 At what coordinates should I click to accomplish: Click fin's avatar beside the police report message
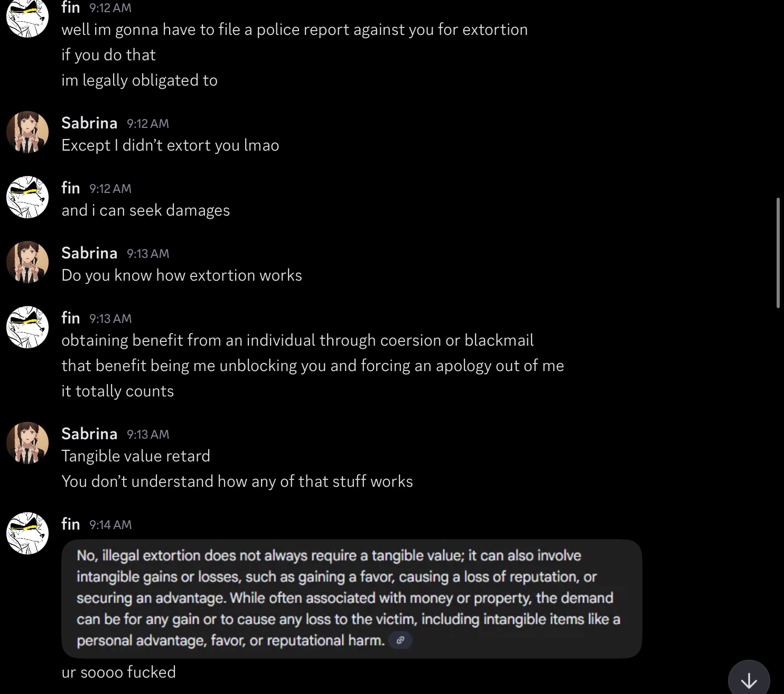click(27, 17)
